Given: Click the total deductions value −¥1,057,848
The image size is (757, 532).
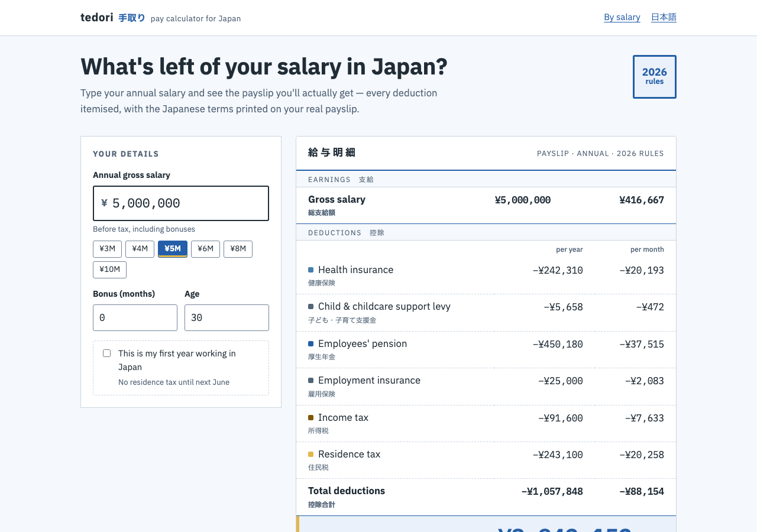Looking at the screenshot, I should 552,491.
